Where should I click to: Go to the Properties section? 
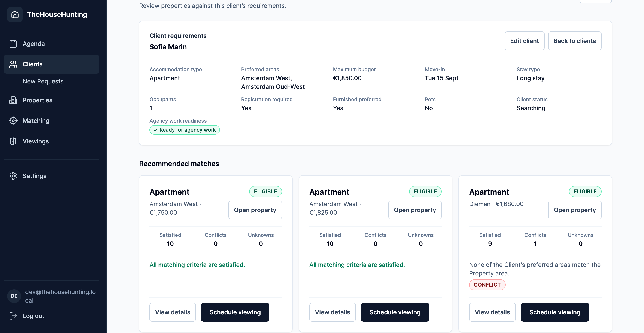pos(52,100)
